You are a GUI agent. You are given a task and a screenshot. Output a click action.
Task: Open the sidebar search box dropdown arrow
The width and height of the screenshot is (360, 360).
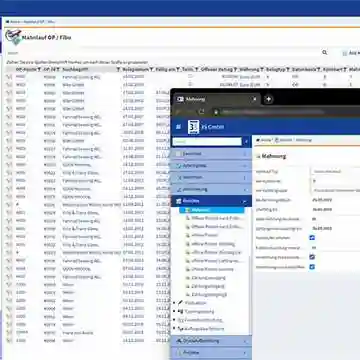tap(247, 142)
